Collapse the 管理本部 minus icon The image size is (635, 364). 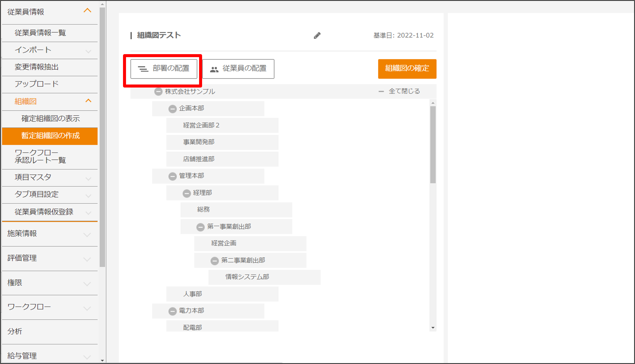click(x=173, y=176)
